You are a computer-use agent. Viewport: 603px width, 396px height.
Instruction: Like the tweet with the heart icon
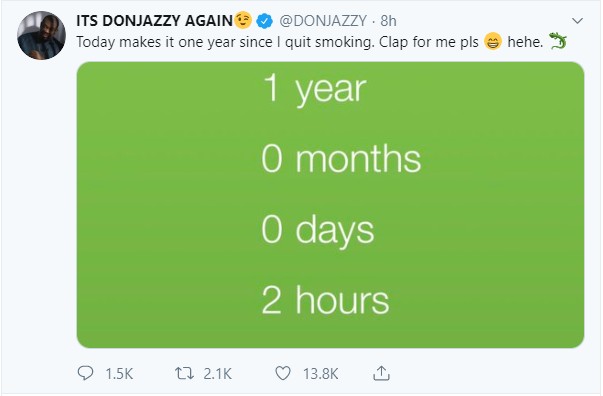(283, 373)
